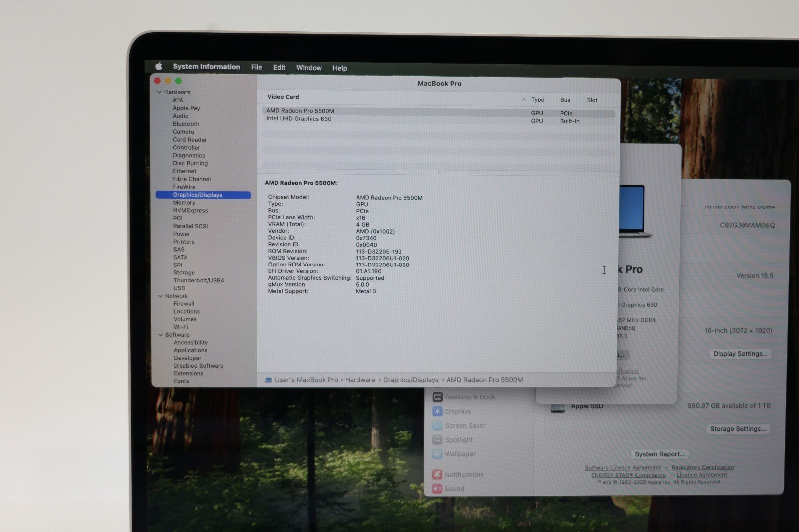Open the Window menu

pos(309,68)
